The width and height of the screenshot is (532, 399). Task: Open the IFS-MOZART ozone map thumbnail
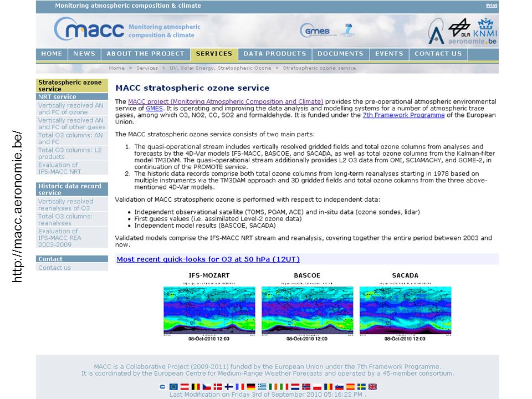click(209, 310)
